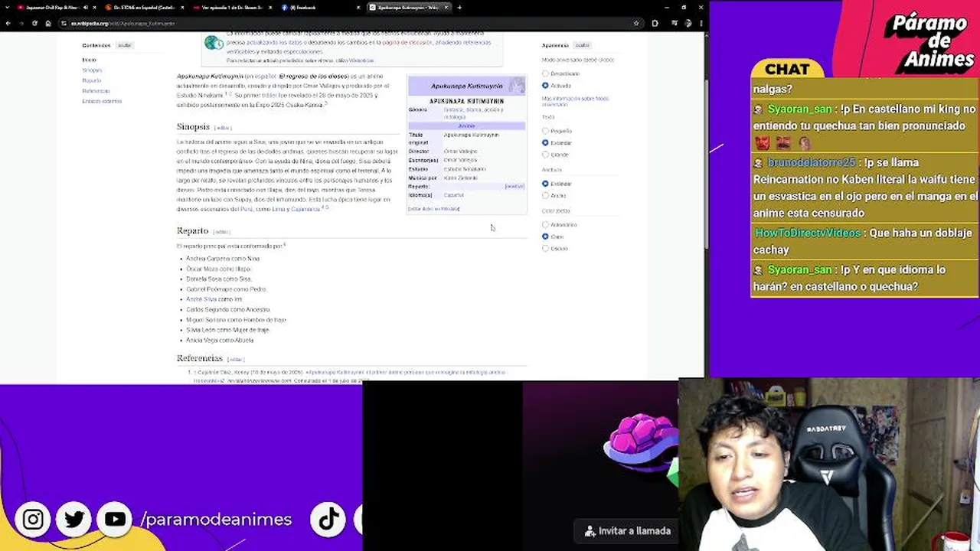Hide the Contenidos sidebar with ocultar
Screen dimensions: 980x551
tap(124, 45)
